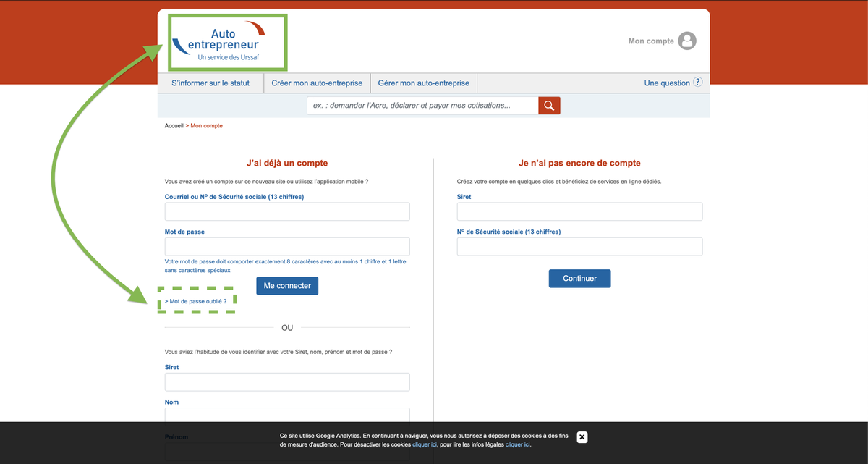Viewport: 868px width, 464px height.
Task: Focus the Mot de passe field
Action: pyautogui.click(x=287, y=246)
